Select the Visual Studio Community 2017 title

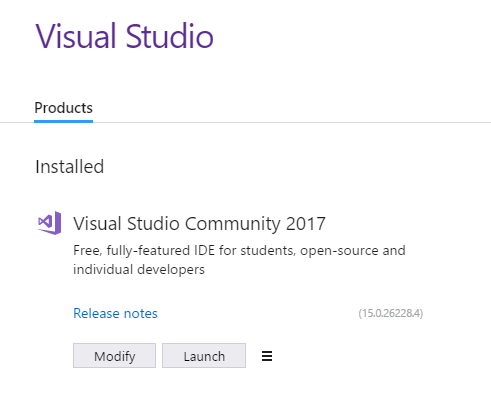click(x=199, y=223)
